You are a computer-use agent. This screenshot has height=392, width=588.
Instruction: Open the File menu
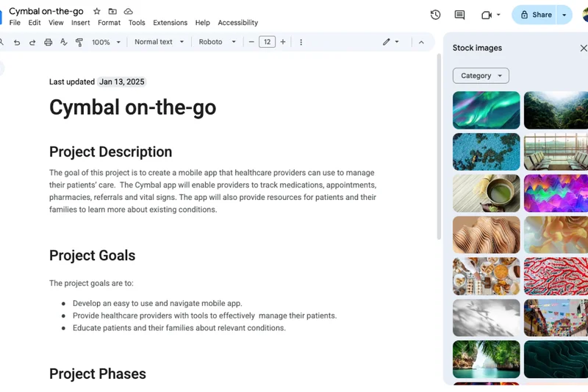(15, 23)
